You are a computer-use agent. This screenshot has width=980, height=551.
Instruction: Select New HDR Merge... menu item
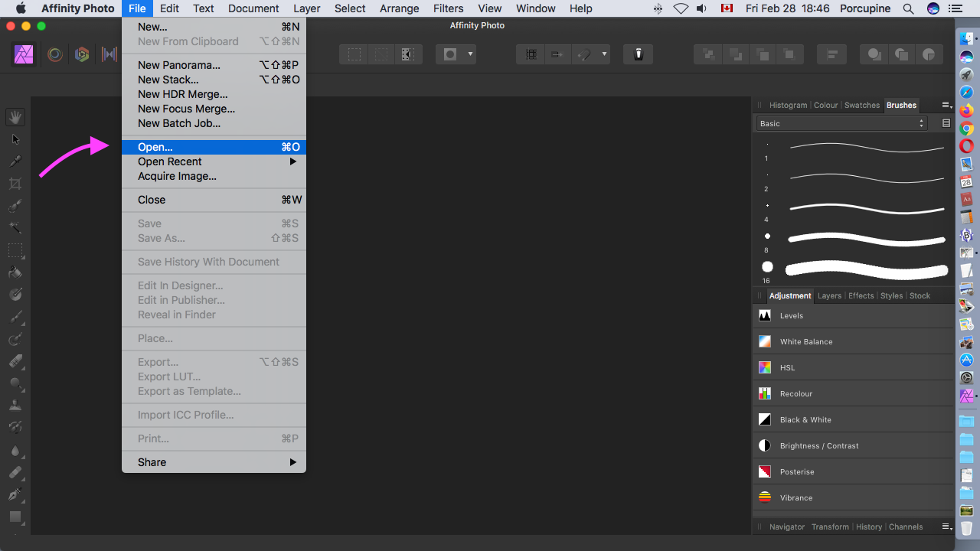click(x=214, y=94)
